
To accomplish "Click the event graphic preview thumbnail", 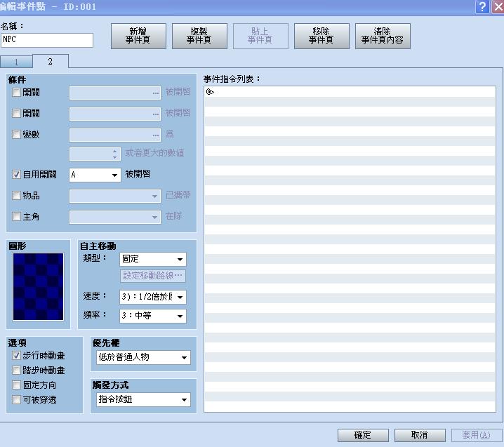I will coord(38,286).
